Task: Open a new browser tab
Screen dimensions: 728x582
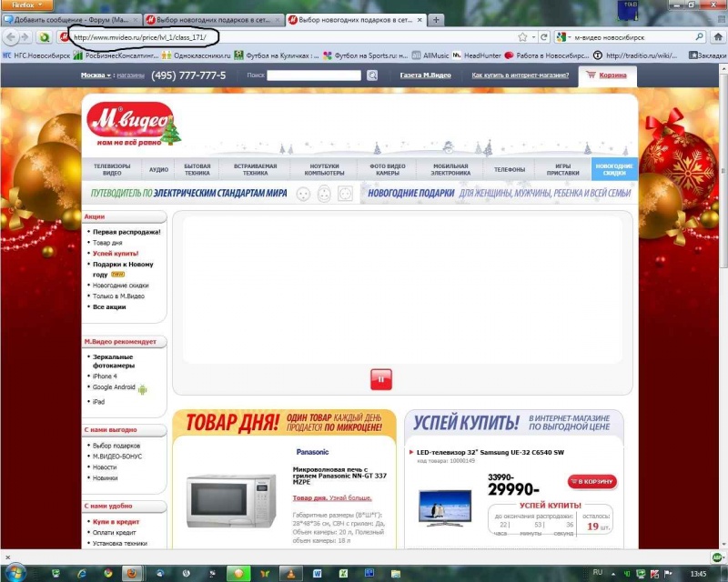Action: click(x=437, y=19)
